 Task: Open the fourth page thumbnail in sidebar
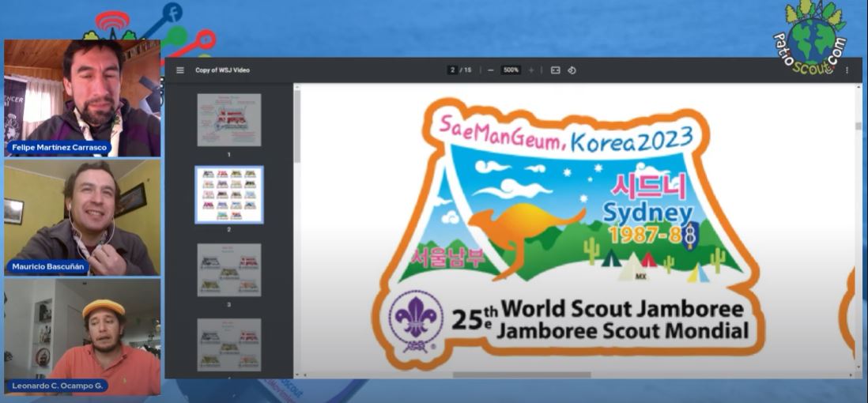pyautogui.click(x=229, y=345)
